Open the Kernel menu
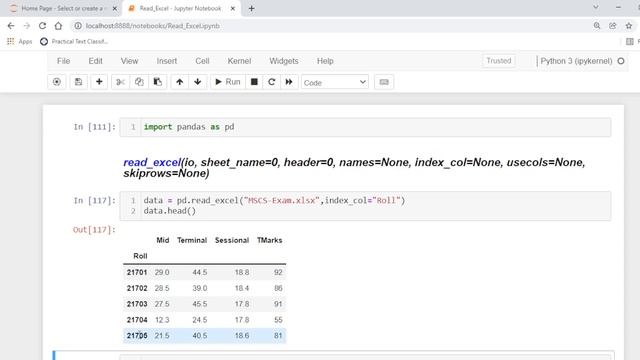 (239, 61)
